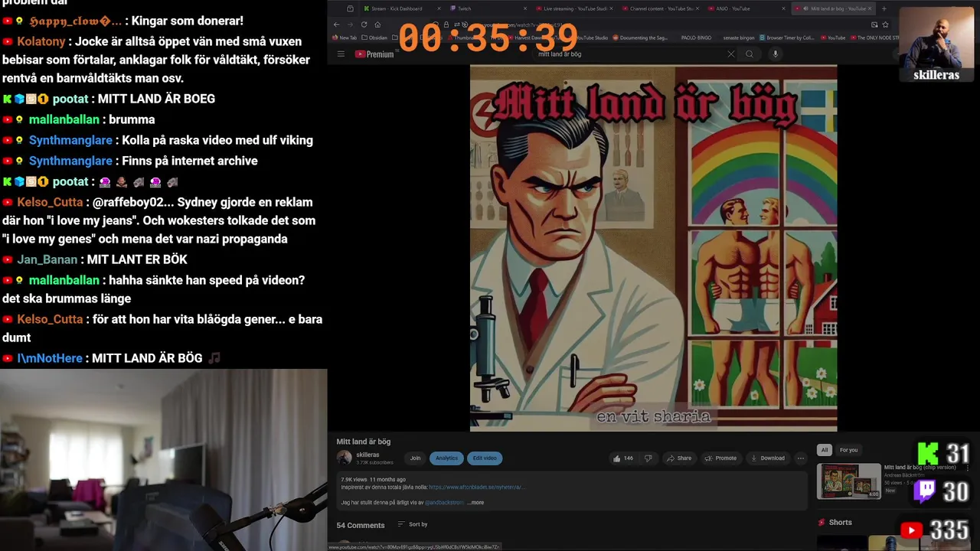Image resolution: width=980 pixels, height=551 pixels.
Task: Open the senaste bingon bookmark
Action: tap(739, 37)
